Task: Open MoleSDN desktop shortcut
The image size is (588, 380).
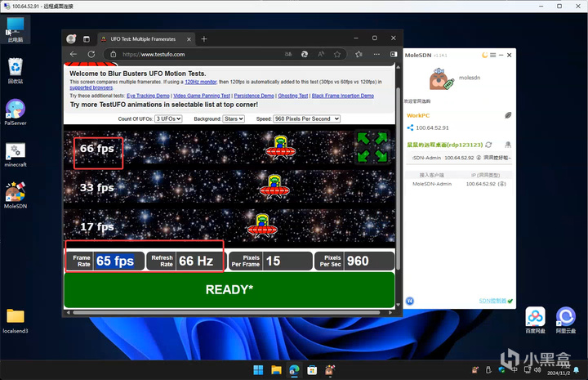Action: coord(16,195)
